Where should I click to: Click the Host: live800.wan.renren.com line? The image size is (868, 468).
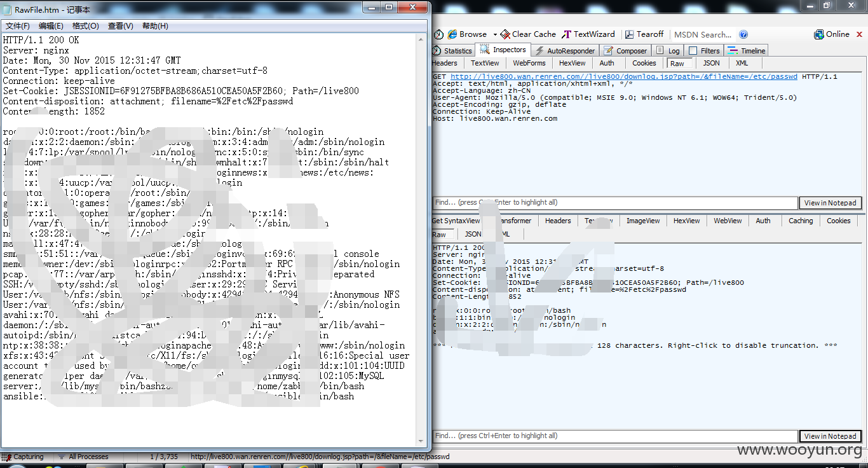click(495, 118)
